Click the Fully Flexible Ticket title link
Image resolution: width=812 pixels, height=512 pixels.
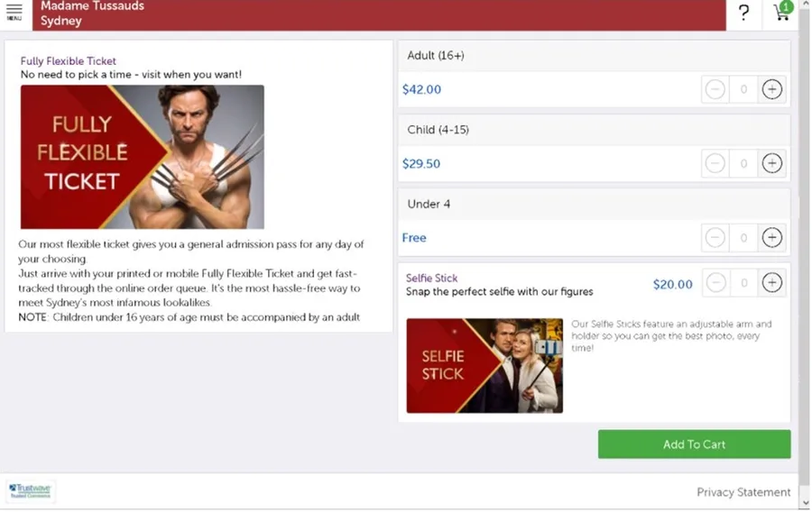tap(69, 61)
